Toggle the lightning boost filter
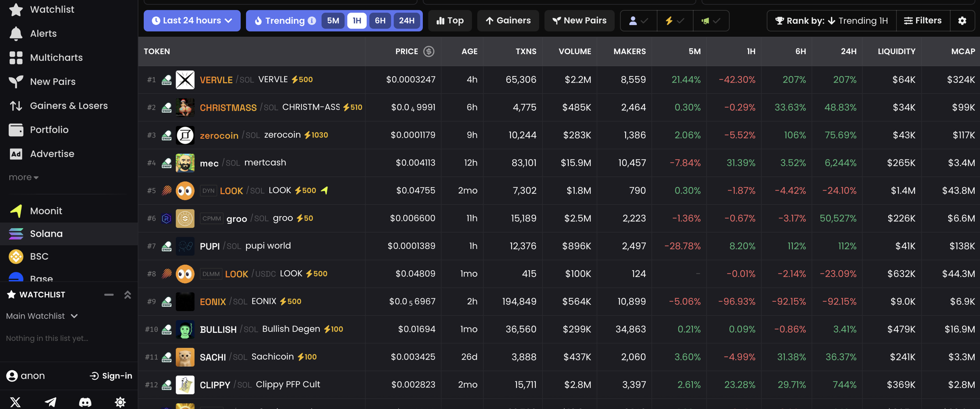 674,21
